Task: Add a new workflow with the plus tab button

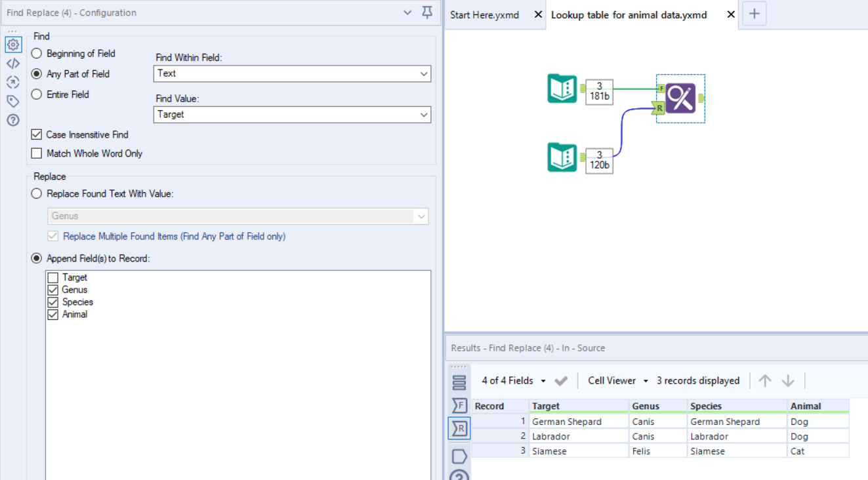Action: pos(753,13)
